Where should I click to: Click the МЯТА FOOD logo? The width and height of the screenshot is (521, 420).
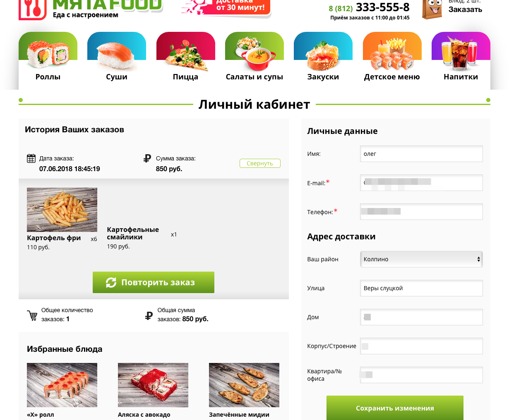point(91,8)
